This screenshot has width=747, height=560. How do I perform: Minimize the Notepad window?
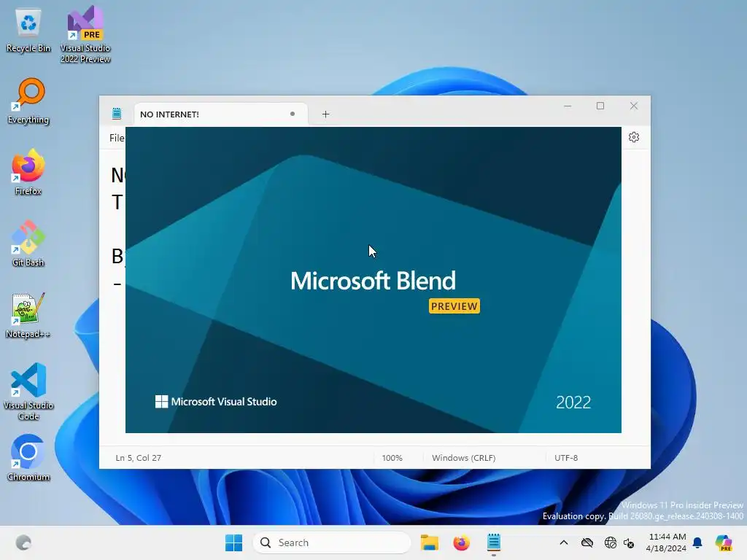pos(568,106)
